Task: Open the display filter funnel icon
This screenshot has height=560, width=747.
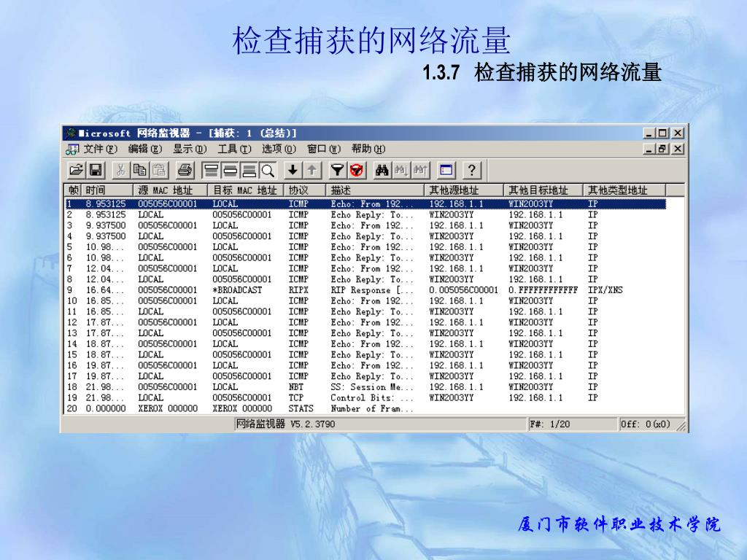Action: click(x=337, y=170)
